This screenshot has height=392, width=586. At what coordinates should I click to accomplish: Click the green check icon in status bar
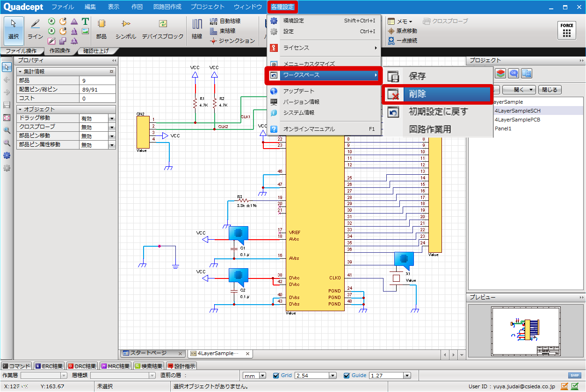pyautogui.click(x=575, y=386)
